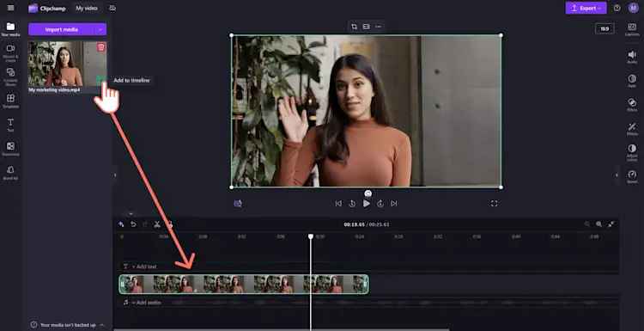644x331 pixels.
Task: Redo the last action
Action: pos(145,224)
